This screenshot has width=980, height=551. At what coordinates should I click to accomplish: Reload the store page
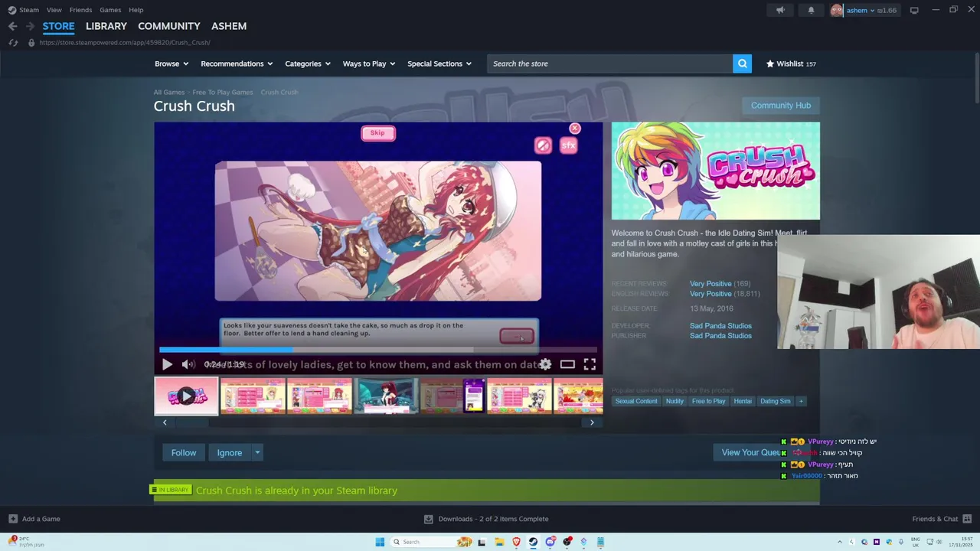[x=13, y=43]
